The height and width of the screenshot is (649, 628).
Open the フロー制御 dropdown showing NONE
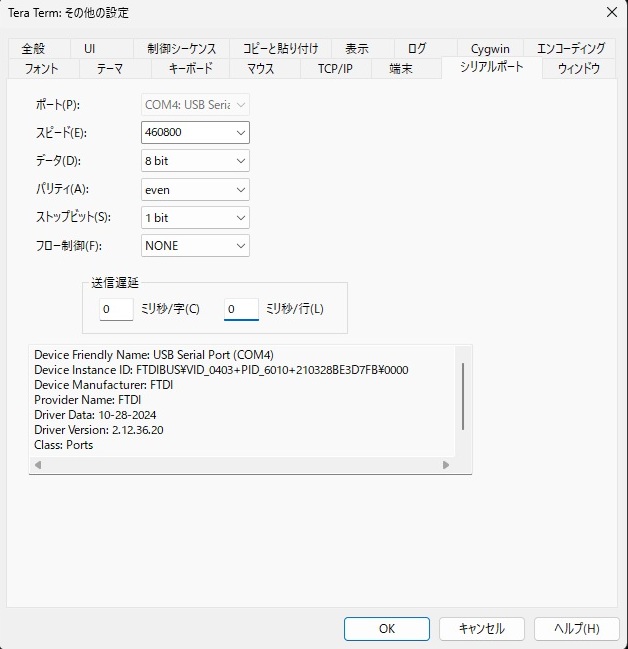(x=195, y=245)
